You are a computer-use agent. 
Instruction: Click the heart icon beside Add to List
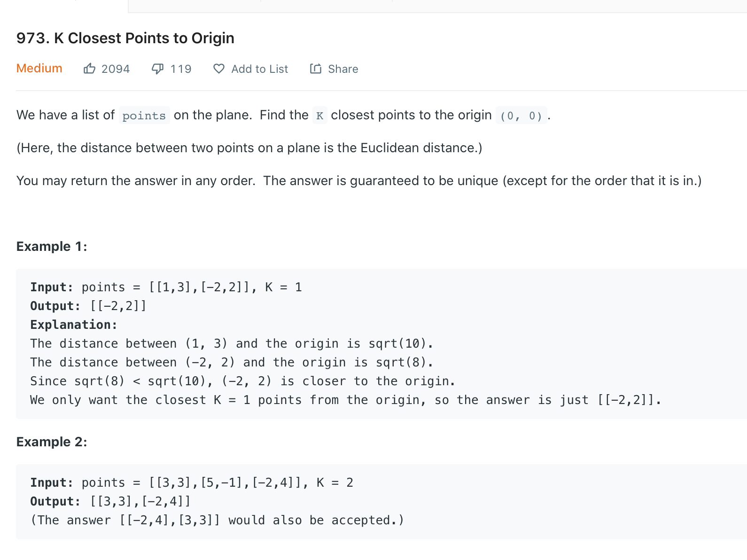click(219, 69)
